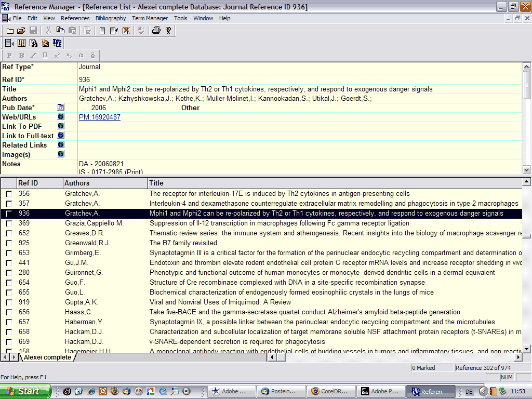Image resolution: width=532 pixels, height=399 pixels.
Task: Open a database with the open-folder icon
Action: click(21, 31)
